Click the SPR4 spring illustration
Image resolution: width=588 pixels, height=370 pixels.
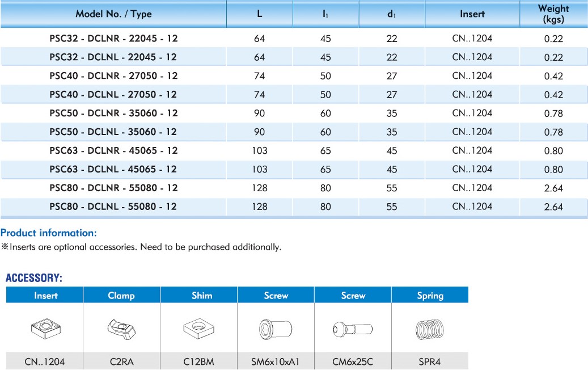[430, 330]
